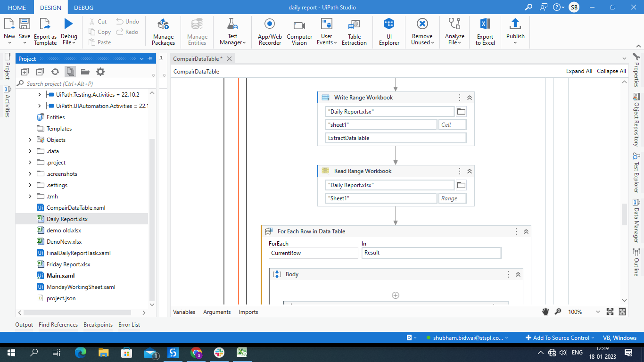The image size is (644, 362).
Task: Open the Properties side panel
Action: tap(636, 70)
